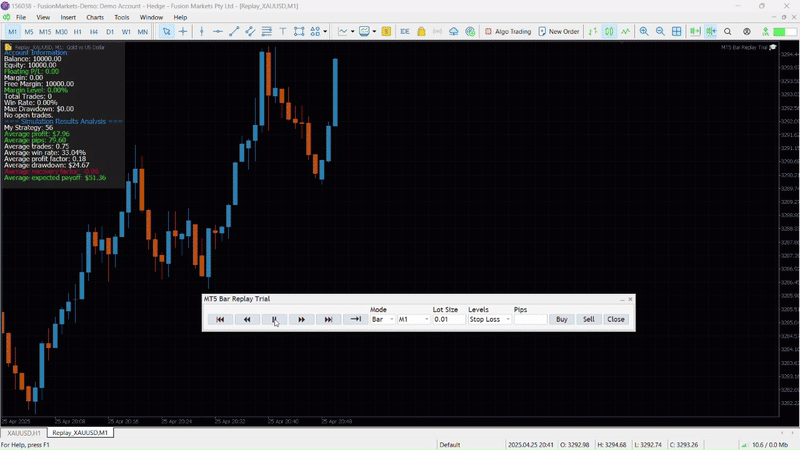Select the trendline drawing tool
800x450 pixels.
pos(234,32)
